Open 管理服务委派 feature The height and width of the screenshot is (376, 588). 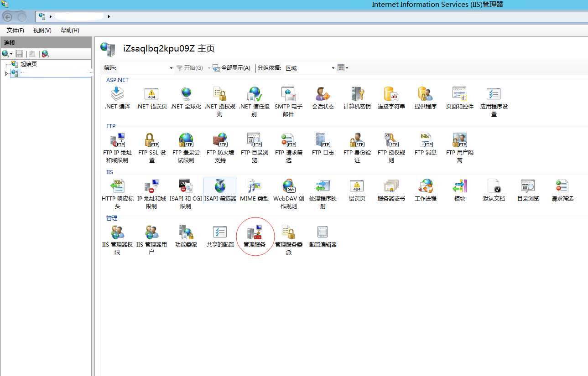(288, 240)
